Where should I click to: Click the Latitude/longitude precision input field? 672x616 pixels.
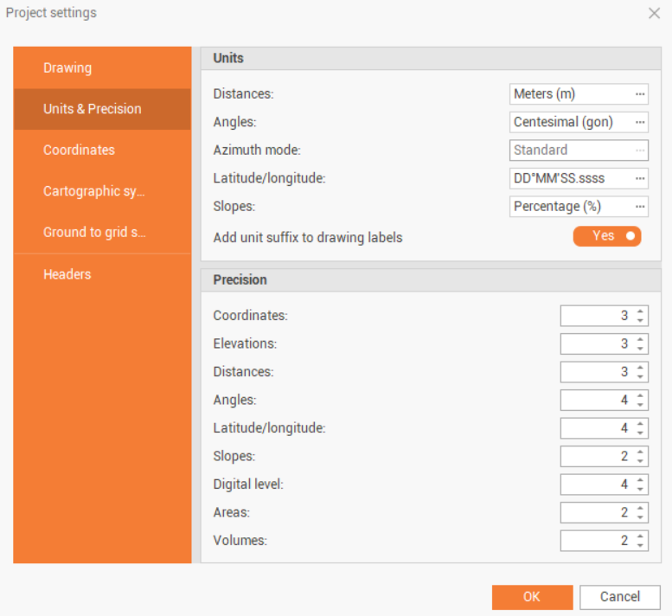pyautogui.click(x=597, y=428)
